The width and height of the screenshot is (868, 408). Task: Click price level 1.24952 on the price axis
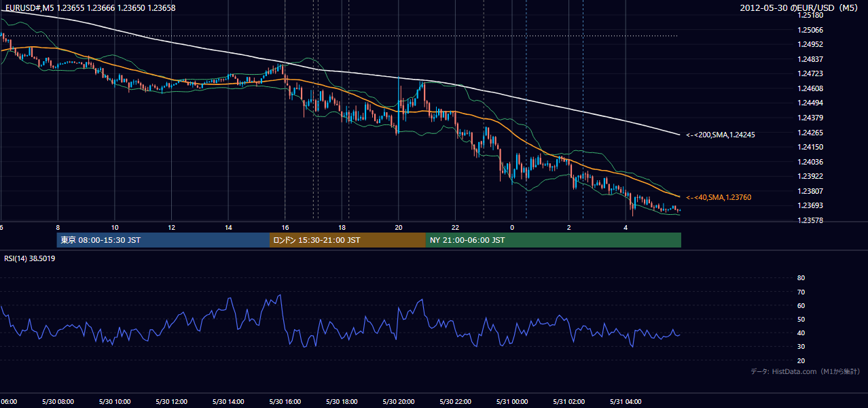click(x=810, y=44)
